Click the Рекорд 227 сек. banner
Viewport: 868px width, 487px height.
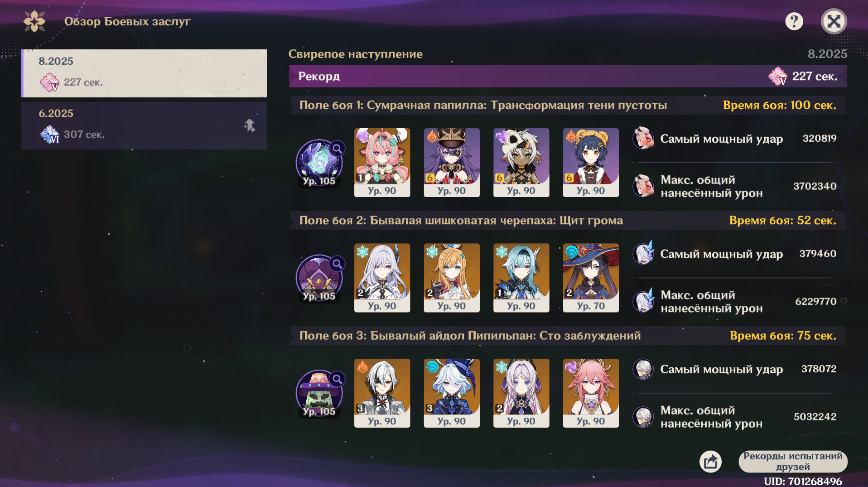[x=568, y=76]
